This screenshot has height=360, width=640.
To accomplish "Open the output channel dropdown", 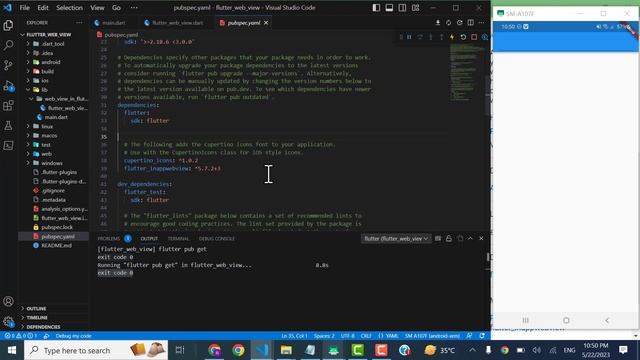I will click(396, 238).
